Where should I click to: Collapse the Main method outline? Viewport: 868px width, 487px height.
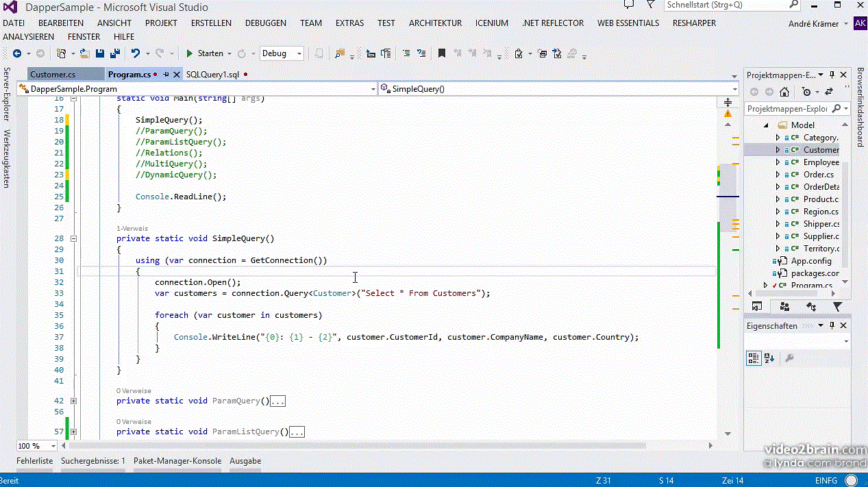73,99
